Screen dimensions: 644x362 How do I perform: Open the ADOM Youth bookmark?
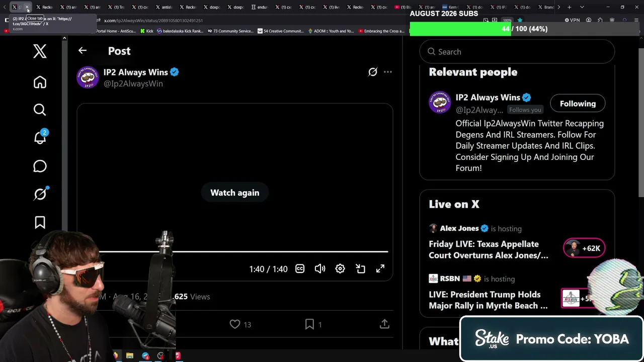pos(331,31)
